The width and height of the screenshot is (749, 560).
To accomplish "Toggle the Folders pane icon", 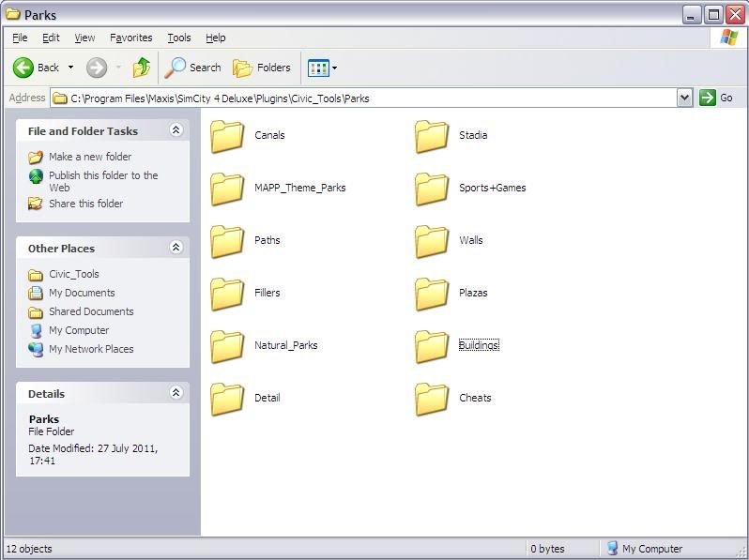I will 243,68.
